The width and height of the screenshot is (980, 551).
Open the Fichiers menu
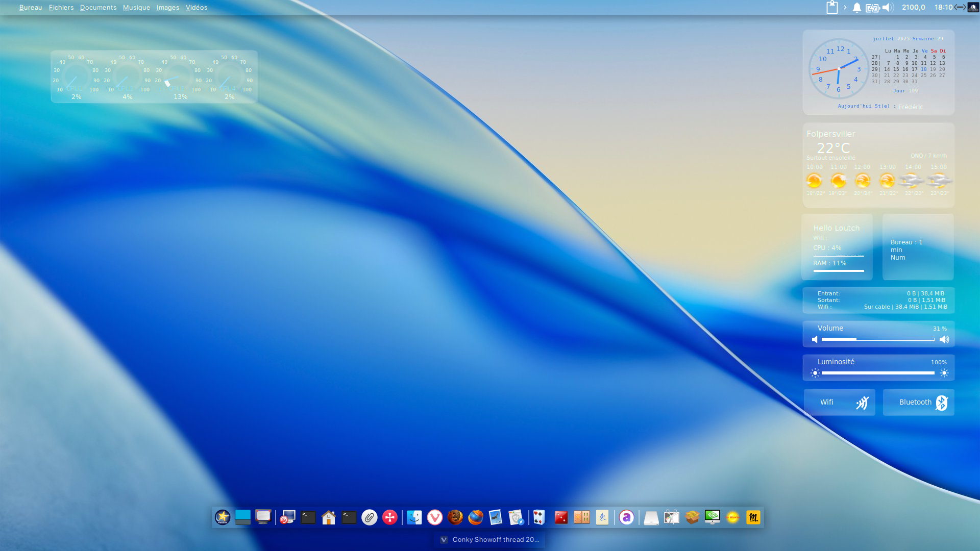(x=61, y=7)
